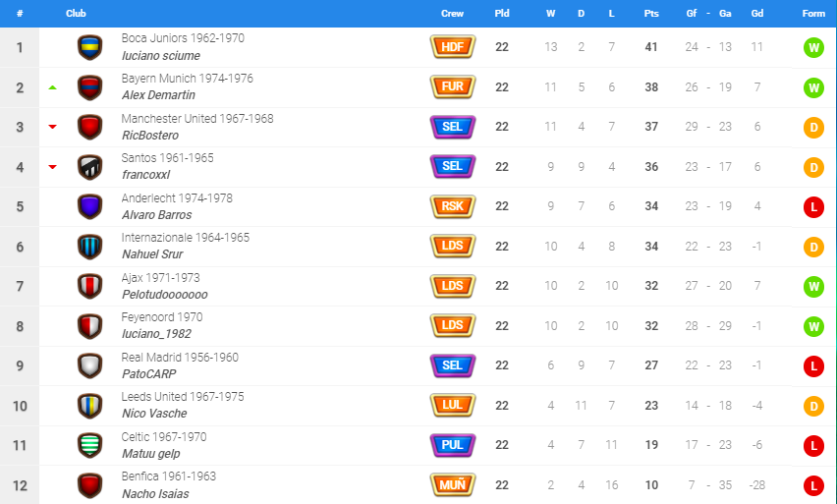Click the Celtic green hooped club badge

[89, 445]
